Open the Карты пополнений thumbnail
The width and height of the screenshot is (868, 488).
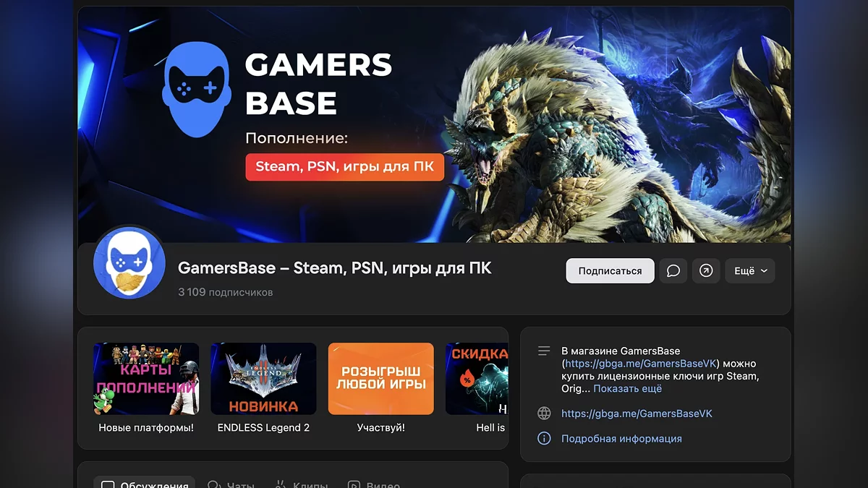[x=146, y=379]
